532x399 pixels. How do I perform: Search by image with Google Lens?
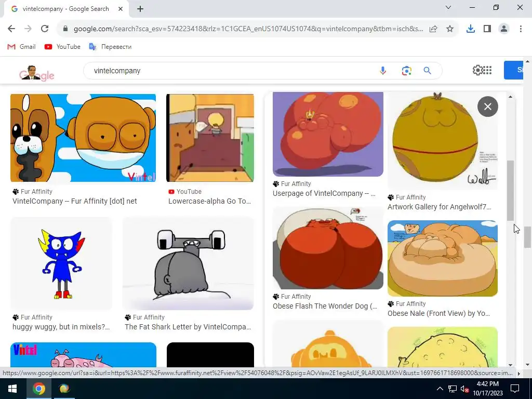click(x=406, y=71)
